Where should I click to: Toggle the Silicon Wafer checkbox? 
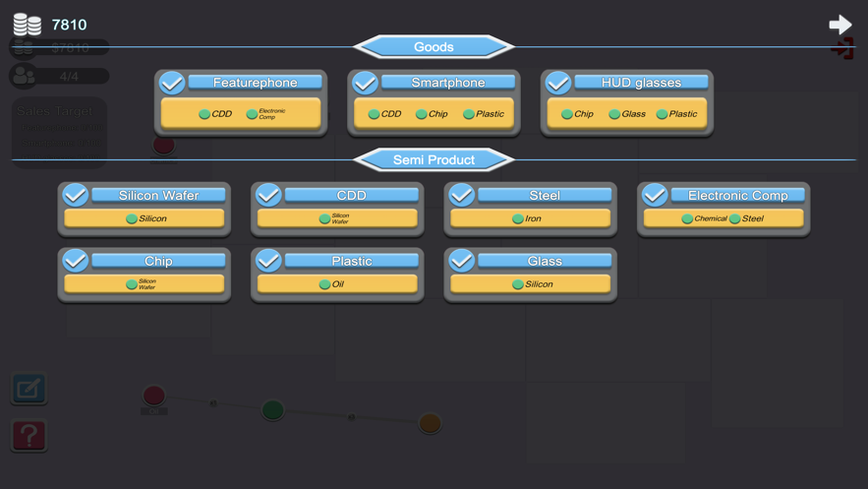[75, 195]
